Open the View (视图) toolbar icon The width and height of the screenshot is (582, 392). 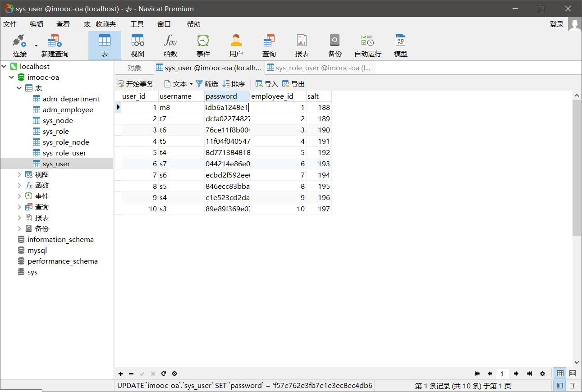click(x=137, y=46)
